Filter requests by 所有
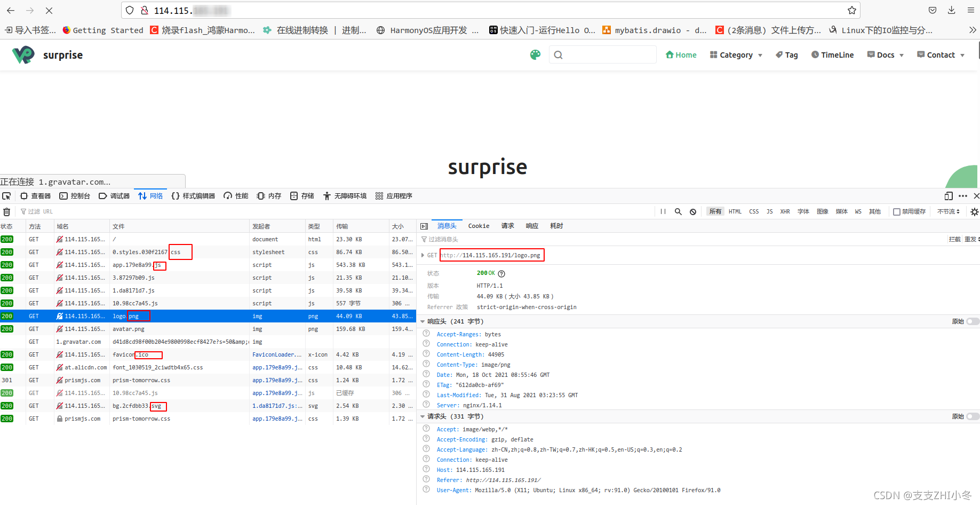 715,211
